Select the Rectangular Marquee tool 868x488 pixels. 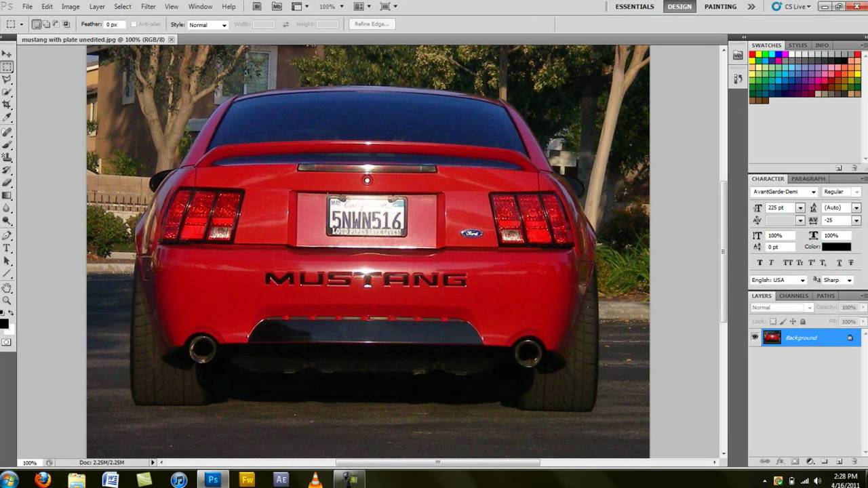7,66
